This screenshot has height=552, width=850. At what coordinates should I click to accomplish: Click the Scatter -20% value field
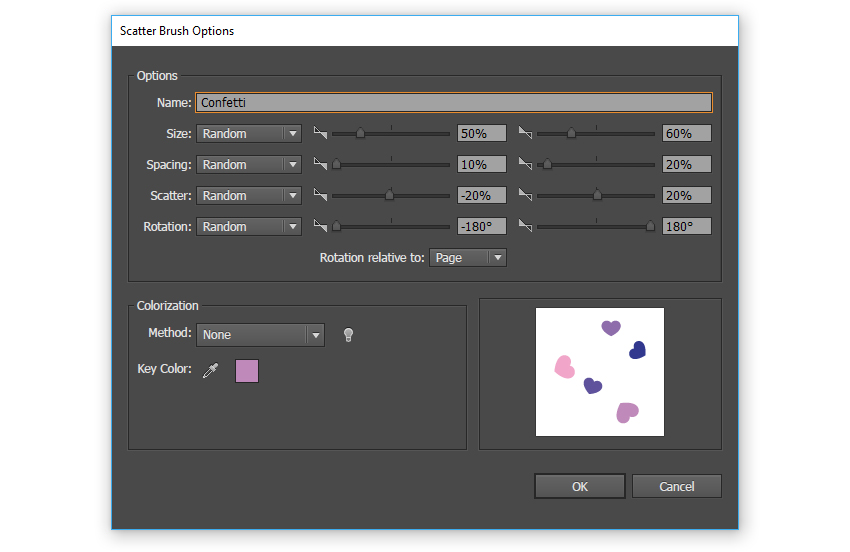[x=481, y=195]
